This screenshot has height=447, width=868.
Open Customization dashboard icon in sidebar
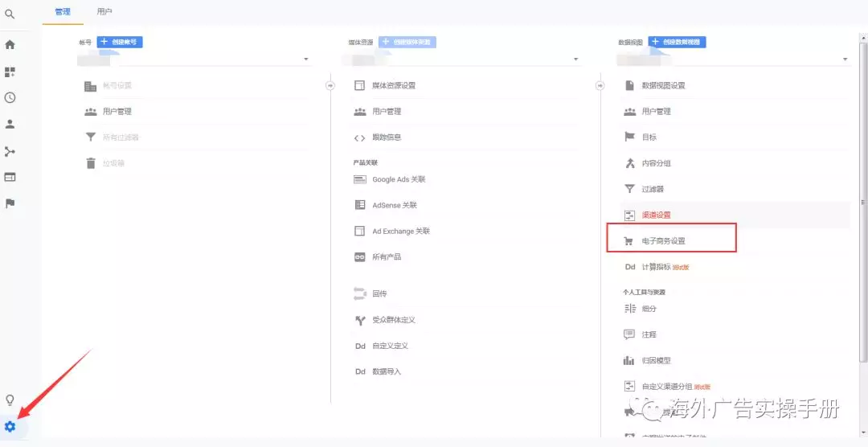point(10,72)
